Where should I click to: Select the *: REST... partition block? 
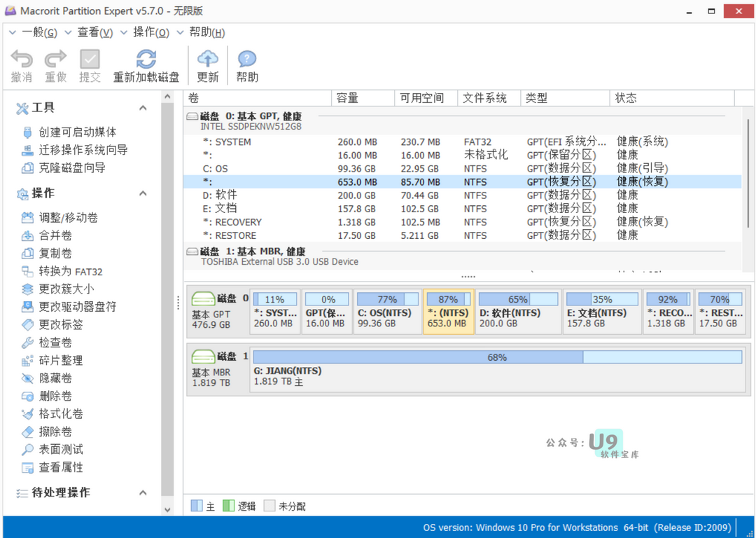(720, 311)
